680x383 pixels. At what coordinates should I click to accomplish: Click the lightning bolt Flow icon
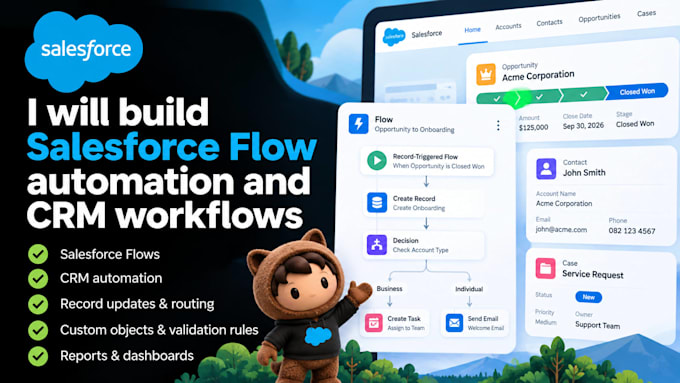pos(359,124)
